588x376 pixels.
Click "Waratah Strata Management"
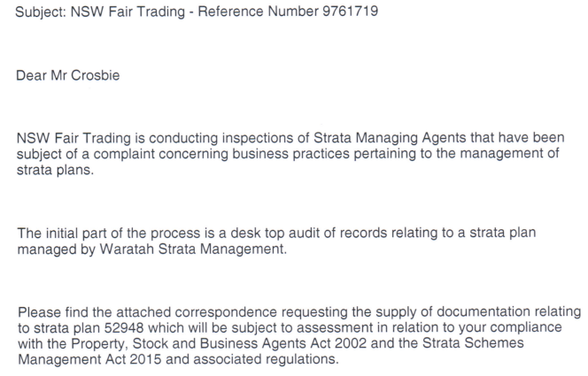point(191,249)
